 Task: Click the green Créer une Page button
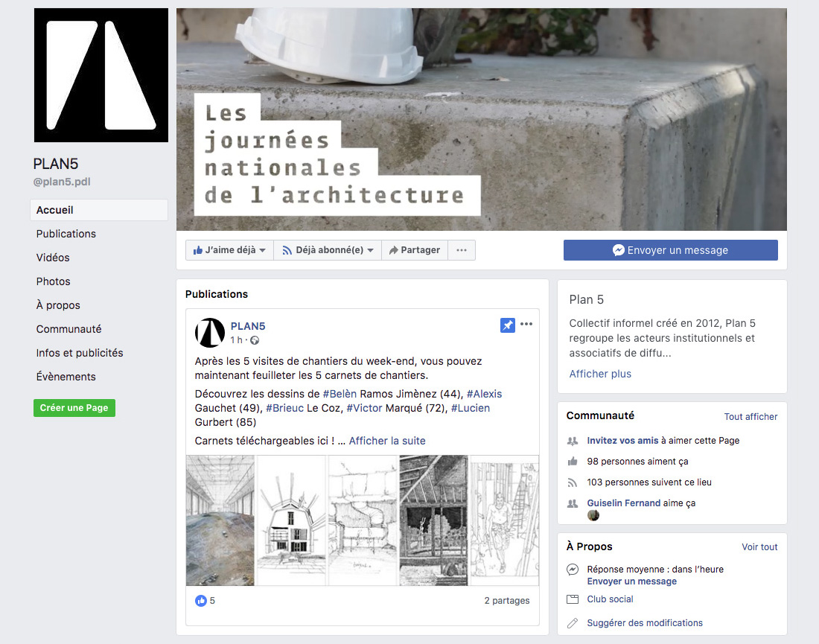click(74, 408)
